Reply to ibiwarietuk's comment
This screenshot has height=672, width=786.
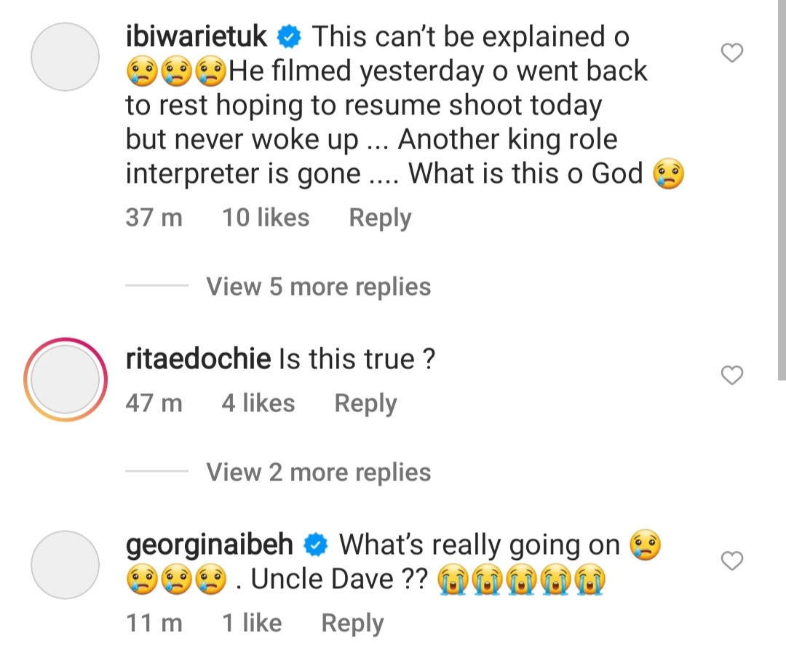(x=380, y=218)
